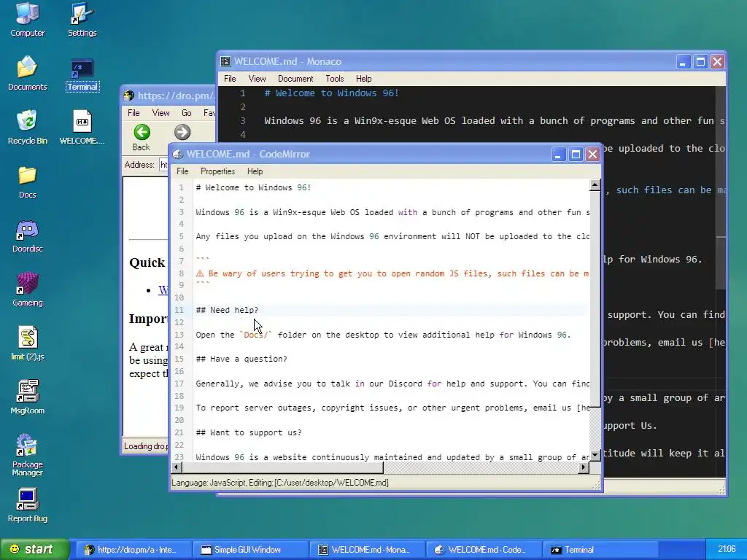Click the '## Want to support us?' line in CodeMirror
Viewport: 747px width, 560px height.
click(x=249, y=432)
